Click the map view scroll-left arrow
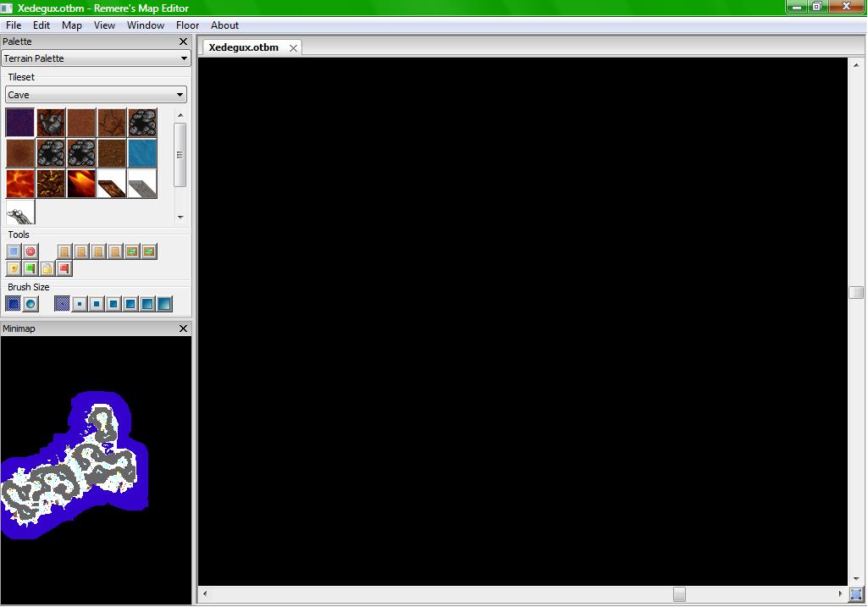This screenshot has width=868, height=607. pyautogui.click(x=206, y=594)
